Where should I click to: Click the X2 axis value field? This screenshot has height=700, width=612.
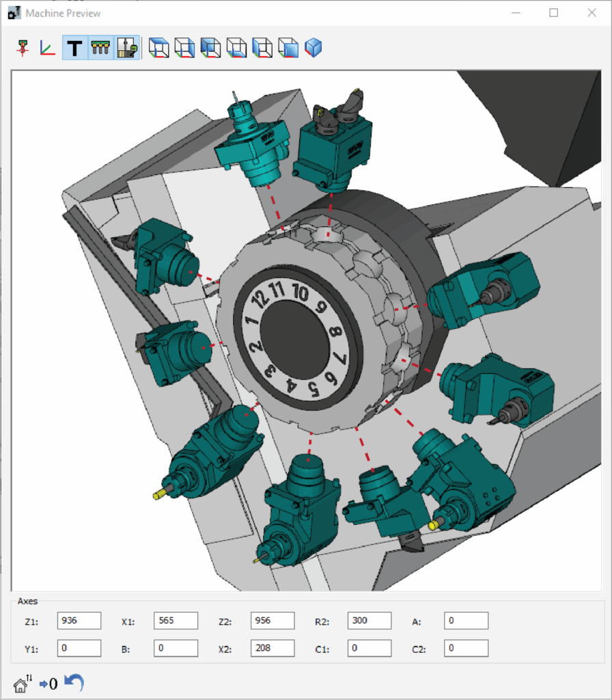(273, 648)
